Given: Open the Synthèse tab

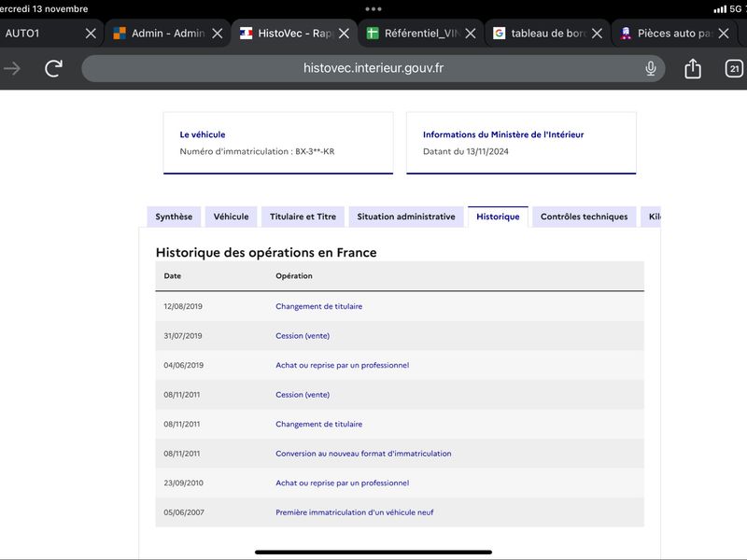Looking at the screenshot, I should 174,217.
